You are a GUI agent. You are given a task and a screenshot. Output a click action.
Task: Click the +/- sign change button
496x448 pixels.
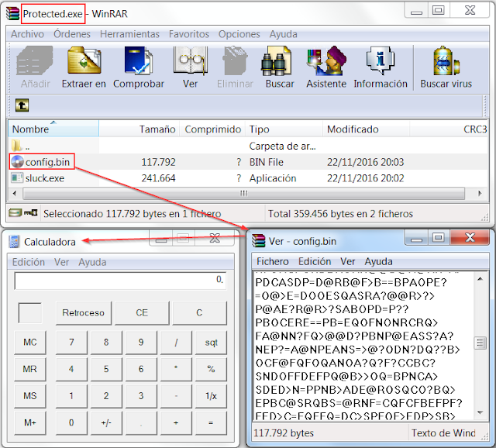tap(106, 423)
